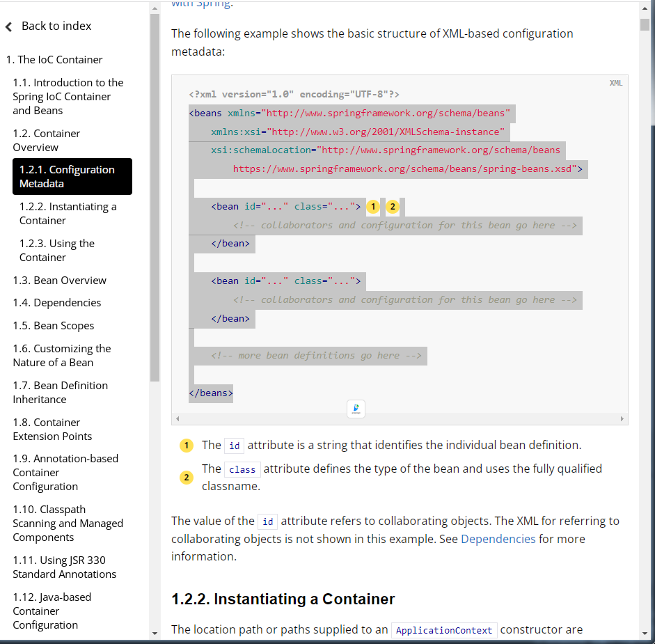
Task: Click the 'more bean definitions go here' comment
Action: (x=316, y=356)
